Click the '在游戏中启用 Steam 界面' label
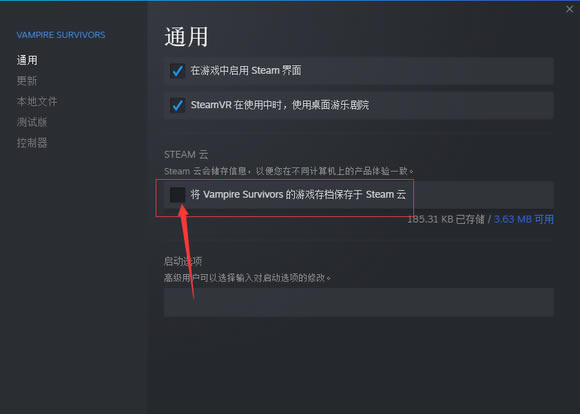This screenshot has height=414, width=580. 246,71
